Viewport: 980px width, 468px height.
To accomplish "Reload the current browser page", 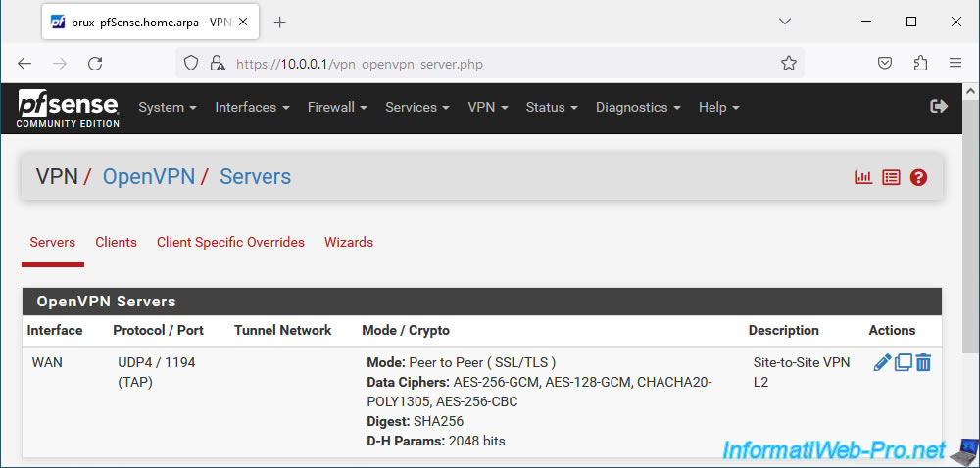I will 95,63.
